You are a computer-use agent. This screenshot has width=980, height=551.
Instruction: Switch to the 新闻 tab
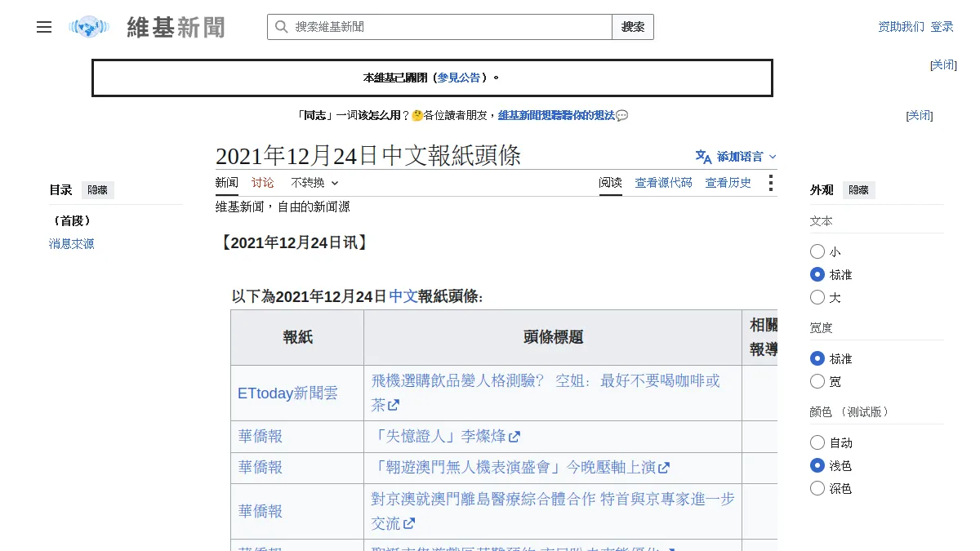tap(227, 183)
